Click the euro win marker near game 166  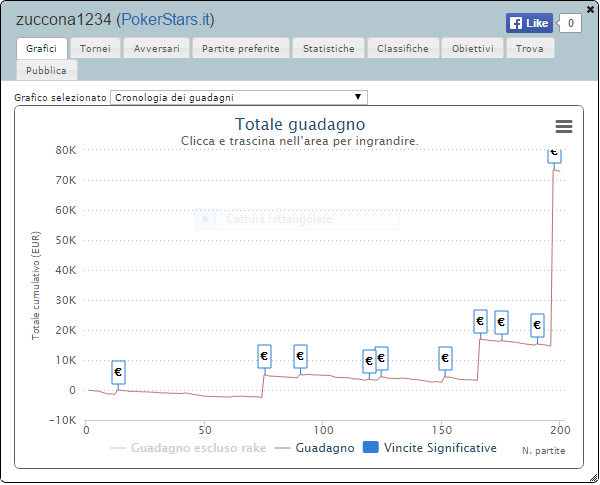click(x=480, y=321)
